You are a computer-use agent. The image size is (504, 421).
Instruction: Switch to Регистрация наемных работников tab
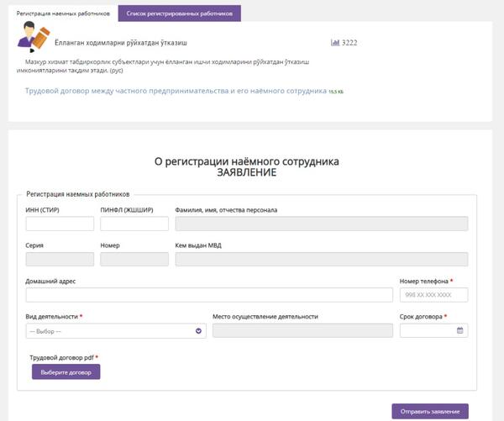click(x=63, y=14)
